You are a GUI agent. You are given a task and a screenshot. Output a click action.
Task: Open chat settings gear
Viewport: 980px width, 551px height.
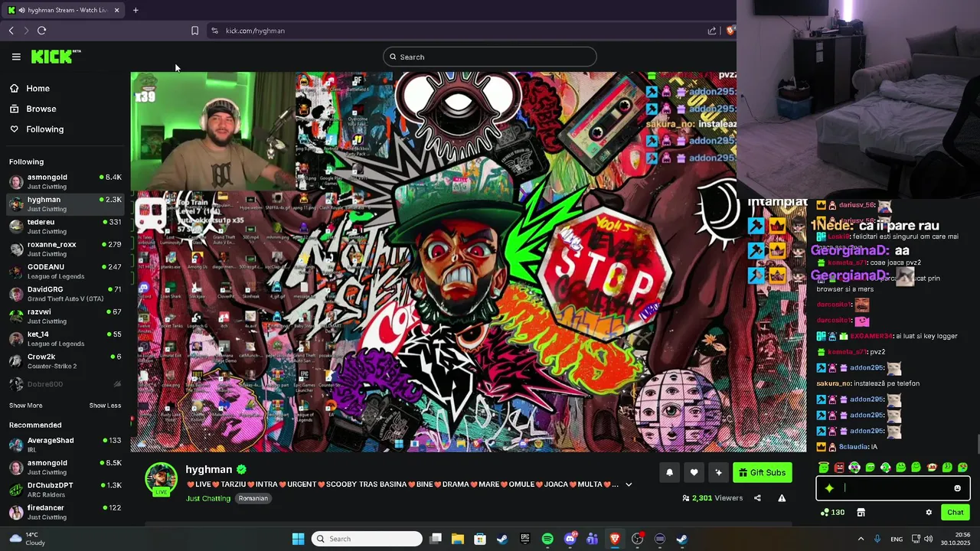929,513
